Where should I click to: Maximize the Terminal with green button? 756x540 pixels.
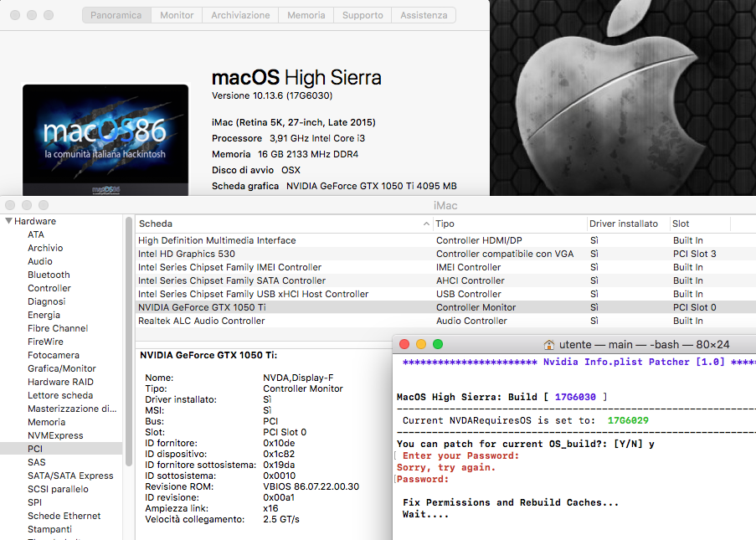[438, 344]
